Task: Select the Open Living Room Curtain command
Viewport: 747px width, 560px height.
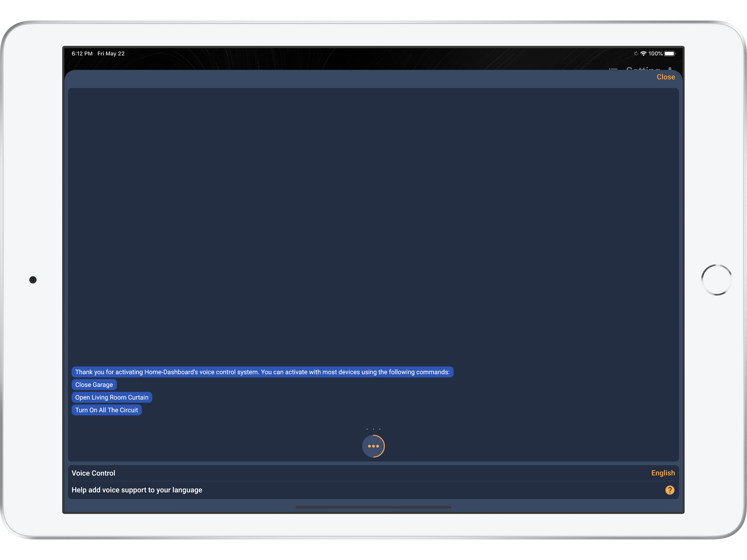Action: tap(112, 397)
